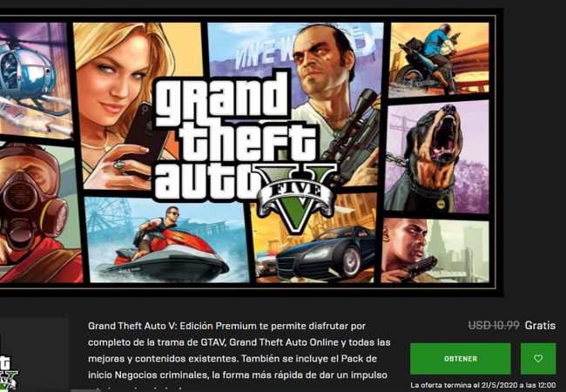The image size is (566, 392).
Task: Click the crossed-out USD 10.99 price
Action: coord(494,325)
